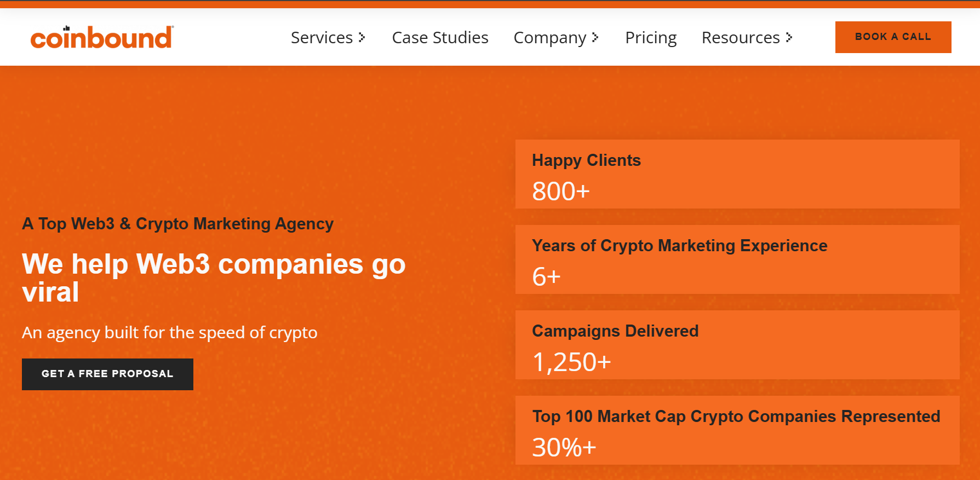Go to the Pricing page
Screen dimensions: 980x480
coord(651,37)
